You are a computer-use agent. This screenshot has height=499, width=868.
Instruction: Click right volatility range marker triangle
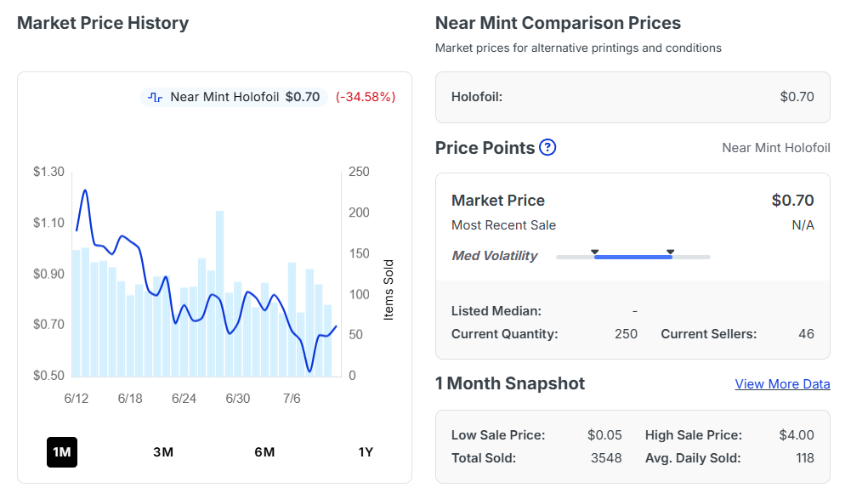[x=671, y=252]
